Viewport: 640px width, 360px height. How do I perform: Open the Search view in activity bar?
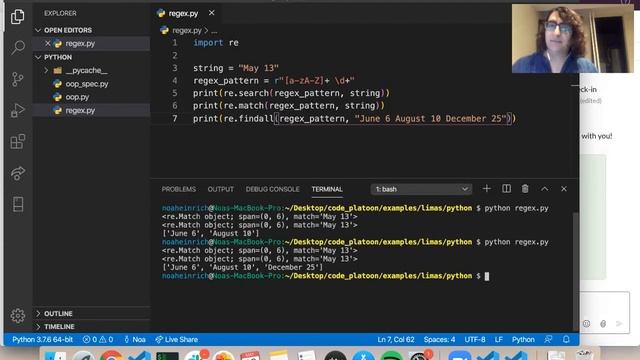tap(18, 47)
